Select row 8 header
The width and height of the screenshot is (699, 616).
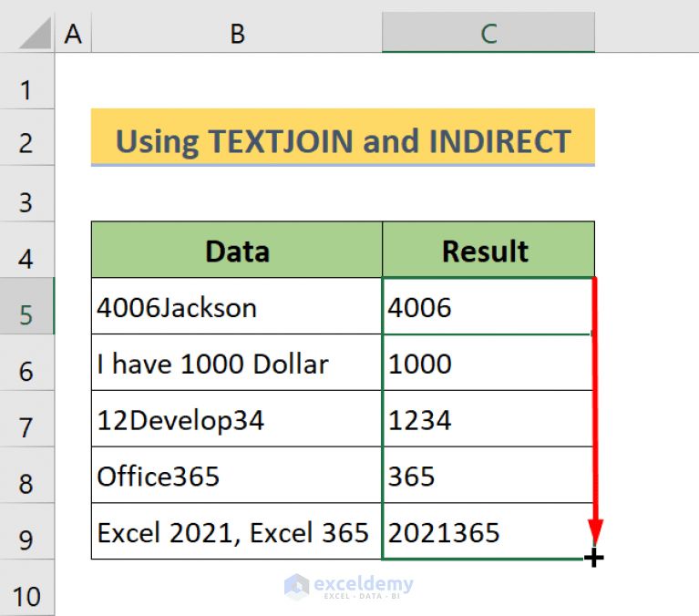coord(26,475)
